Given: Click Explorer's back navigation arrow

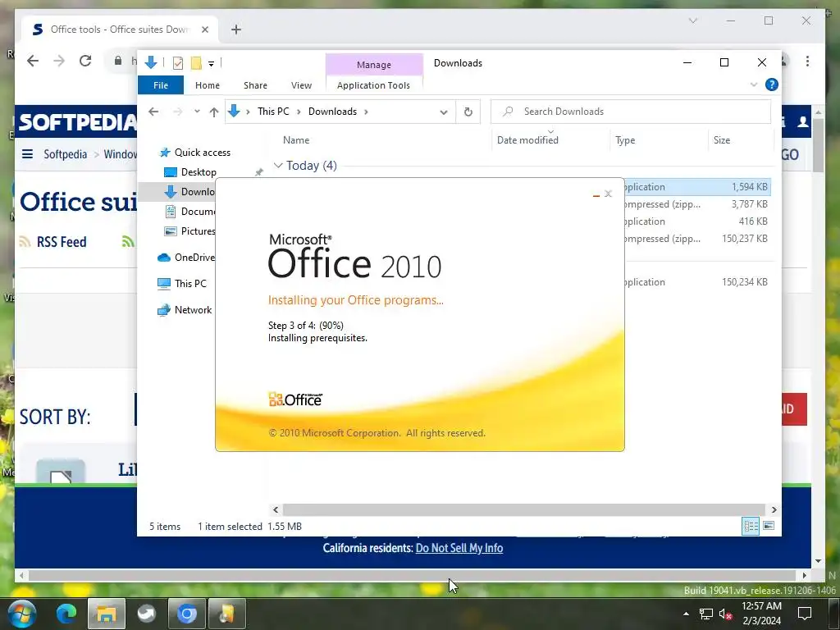Looking at the screenshot, I should 153,112.
